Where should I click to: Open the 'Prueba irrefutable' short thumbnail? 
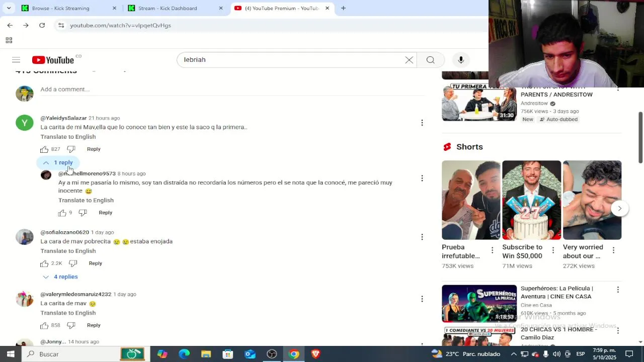pyautogui.click(x=471, y=200)
